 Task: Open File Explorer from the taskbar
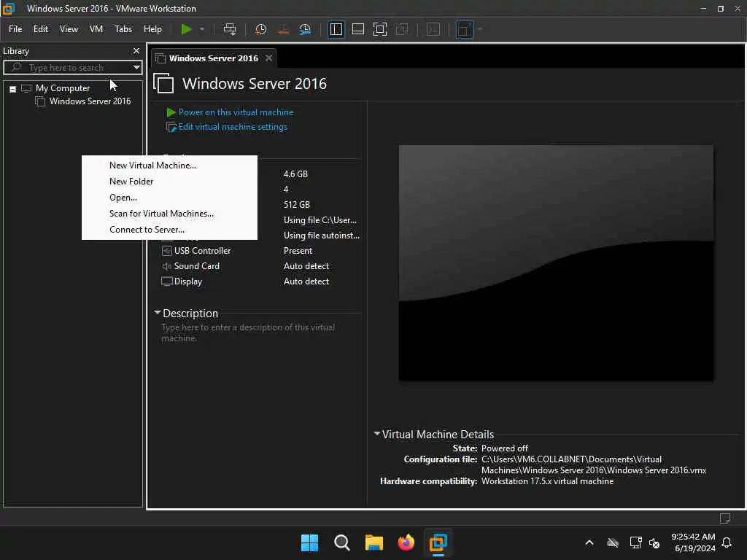[374, 542]
